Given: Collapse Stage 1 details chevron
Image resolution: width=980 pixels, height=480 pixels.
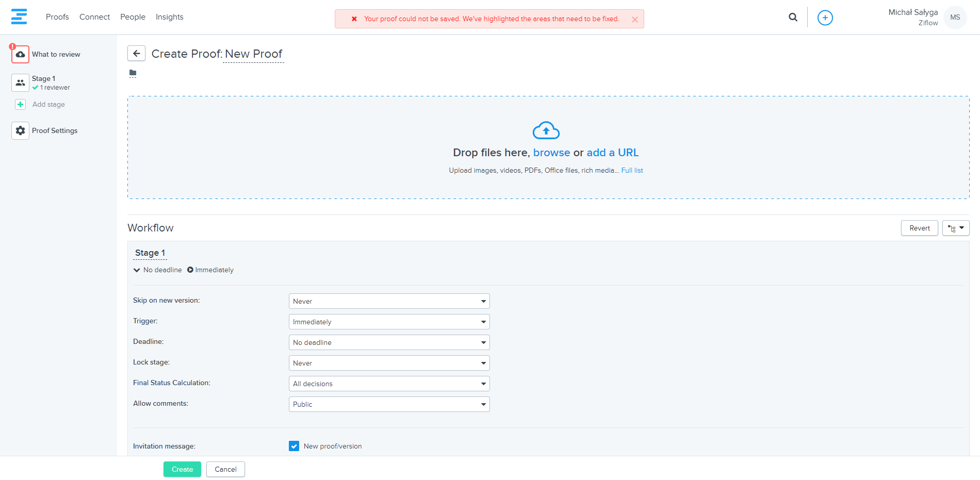Looking at the screenshot, I should 137,270.
